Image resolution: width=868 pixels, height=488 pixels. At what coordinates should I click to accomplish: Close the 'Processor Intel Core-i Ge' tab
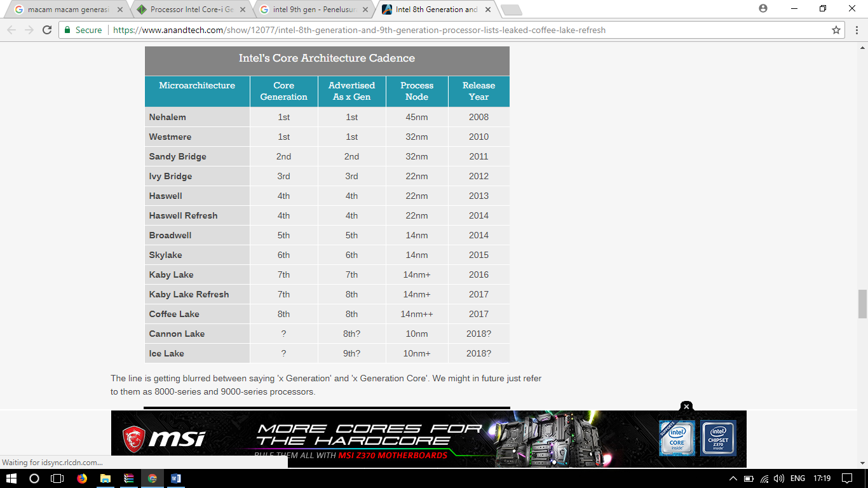243,10
